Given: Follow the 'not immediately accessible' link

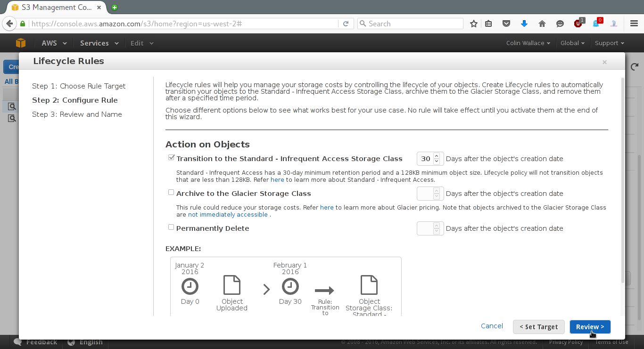Looking at the screenshot, I should [228, 214].
